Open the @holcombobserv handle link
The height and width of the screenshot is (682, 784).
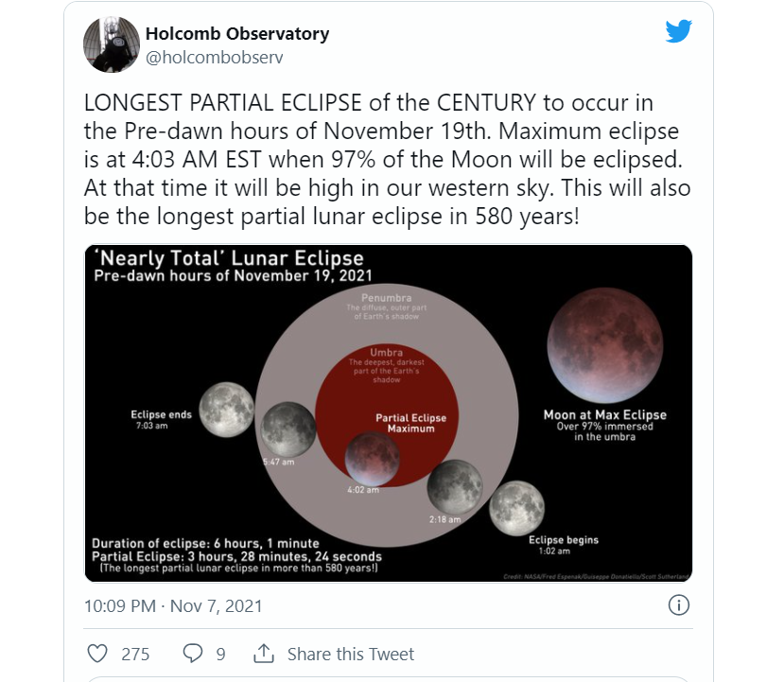tap(214, 58)
